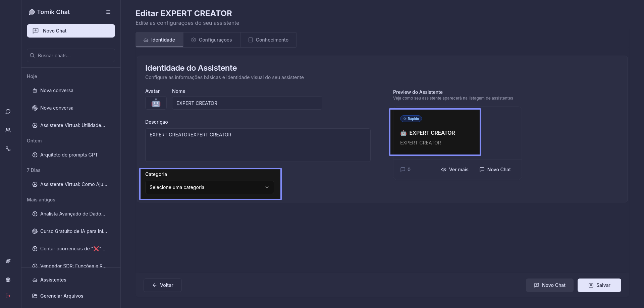Image resolution: width=644 pixels, height=308 pixels.
Task: Open the users icon in left rail
Action: (8, 130)
